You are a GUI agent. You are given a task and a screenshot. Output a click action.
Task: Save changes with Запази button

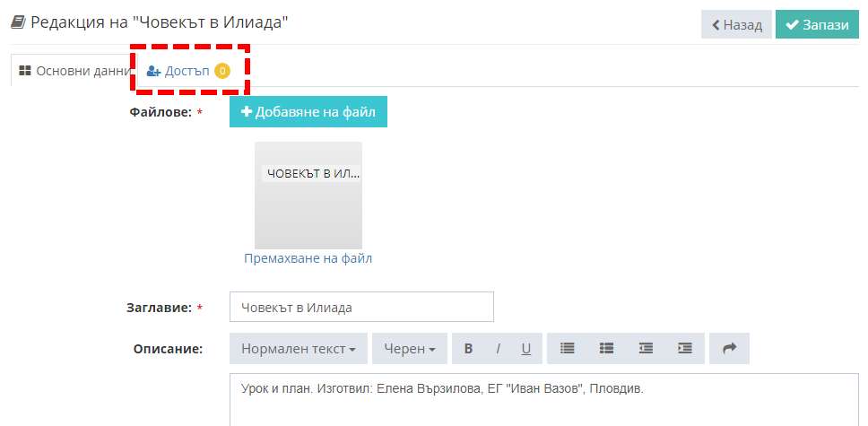click(x=817, y=24)
